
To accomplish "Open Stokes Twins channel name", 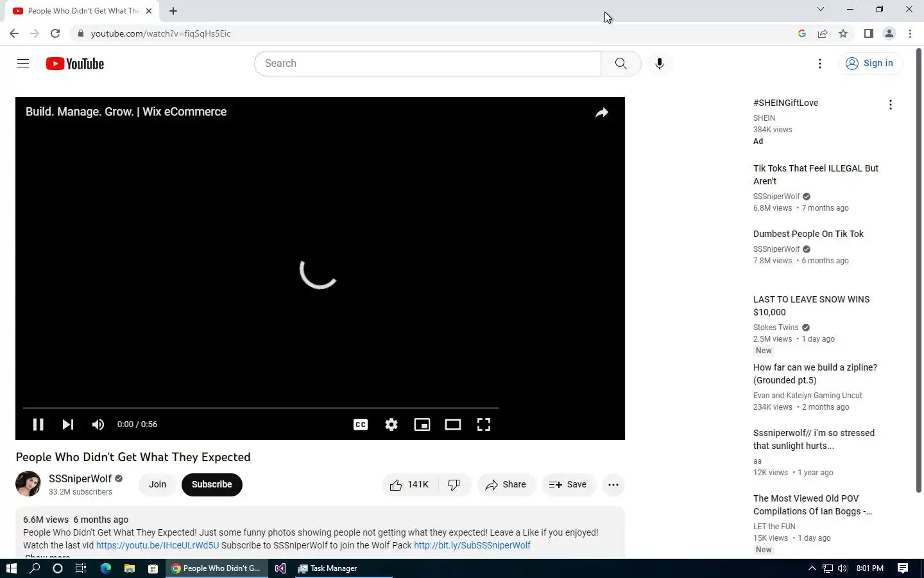I will (x=776, y=328).
